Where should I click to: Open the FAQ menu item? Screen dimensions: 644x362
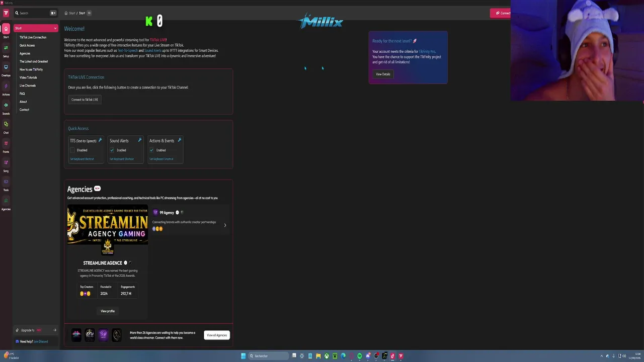(x=22, y=94)
